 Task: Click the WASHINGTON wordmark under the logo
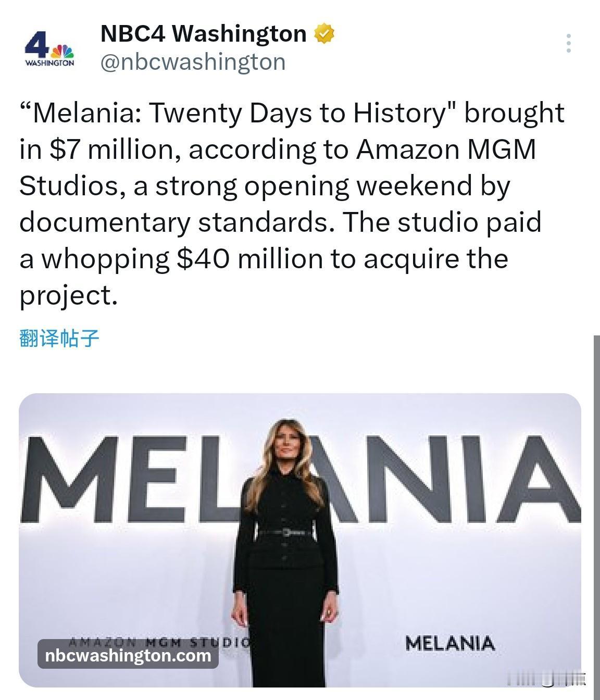click(x=49, y=63)
